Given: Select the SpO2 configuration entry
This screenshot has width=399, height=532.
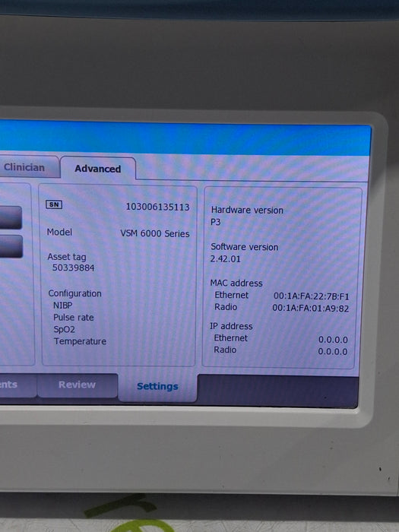Looking at the screenshot, I should (64, 329).
